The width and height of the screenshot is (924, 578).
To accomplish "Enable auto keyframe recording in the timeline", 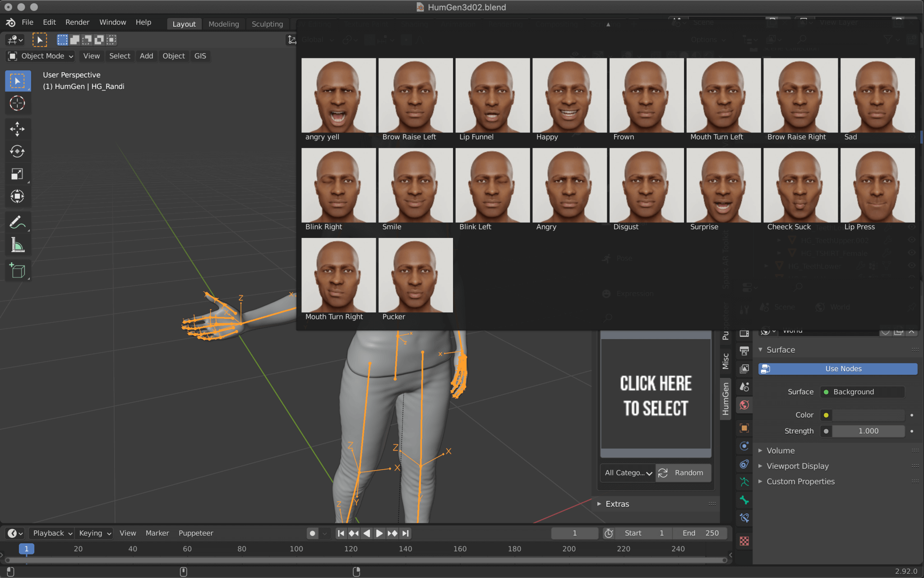I will [x=313, y=533].
